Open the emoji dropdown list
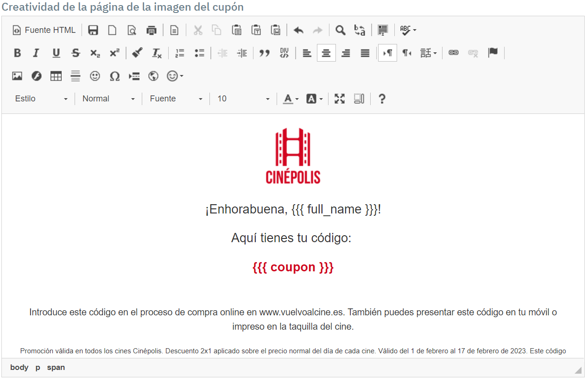The image size is (588, 382). click(x=175, y=76)
